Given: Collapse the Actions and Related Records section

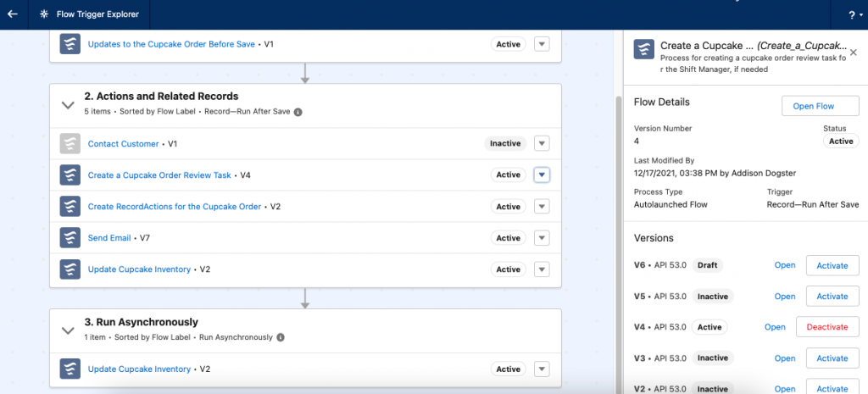Looking at the screenshot, I should pos(68,104).
